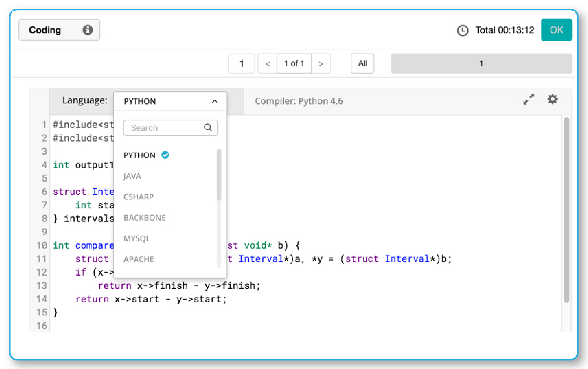Choose MYSQL in the language list
Viewport: 588px width, 369px height.
coord(137,238)
